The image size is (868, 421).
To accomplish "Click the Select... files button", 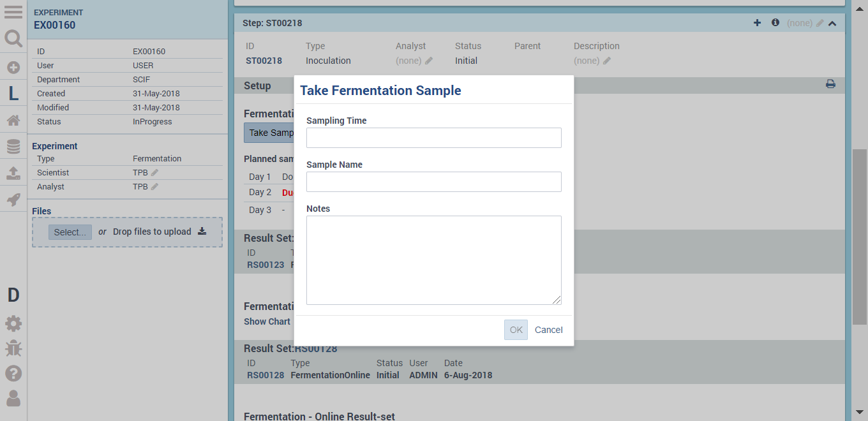I will tap(70, 232).
